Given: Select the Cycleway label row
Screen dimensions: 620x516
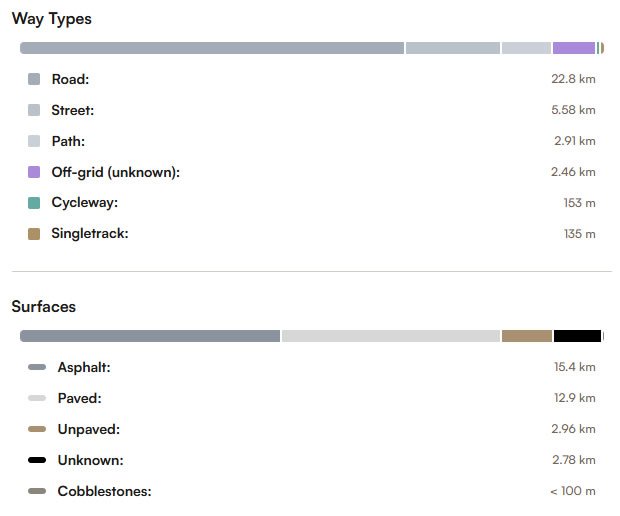Looking at the screenshot, I should coord(85,203).
